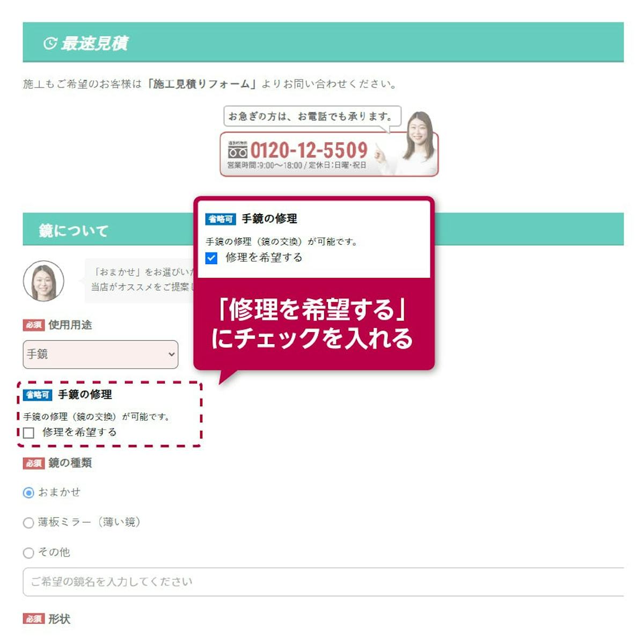Click the dropdown arrow of 手鏡 select

coord(171,354)
